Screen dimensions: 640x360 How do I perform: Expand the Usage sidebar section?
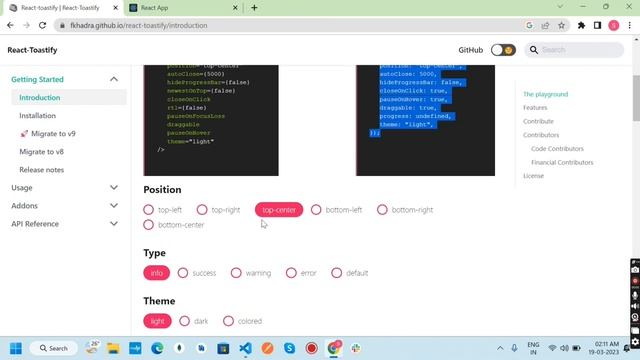click(114, 188)
